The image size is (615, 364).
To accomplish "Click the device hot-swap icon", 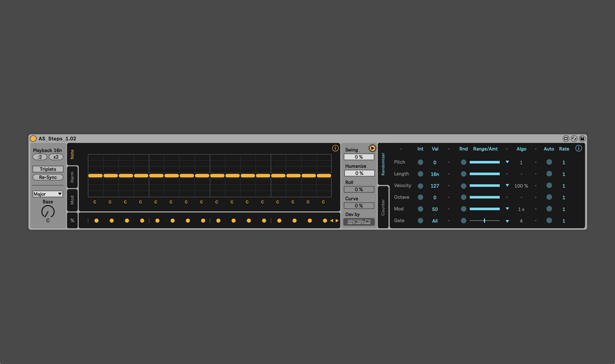I will coord(574,138).
